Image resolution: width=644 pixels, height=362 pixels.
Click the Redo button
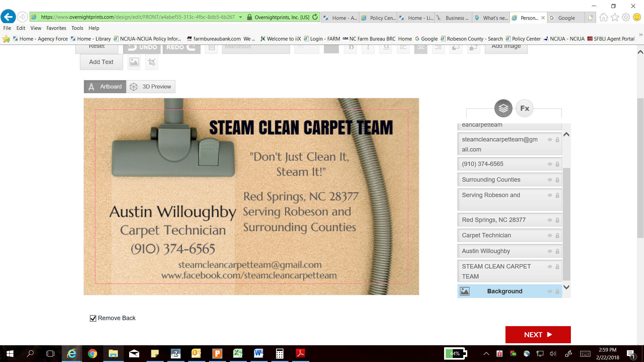tap(181, 48)
